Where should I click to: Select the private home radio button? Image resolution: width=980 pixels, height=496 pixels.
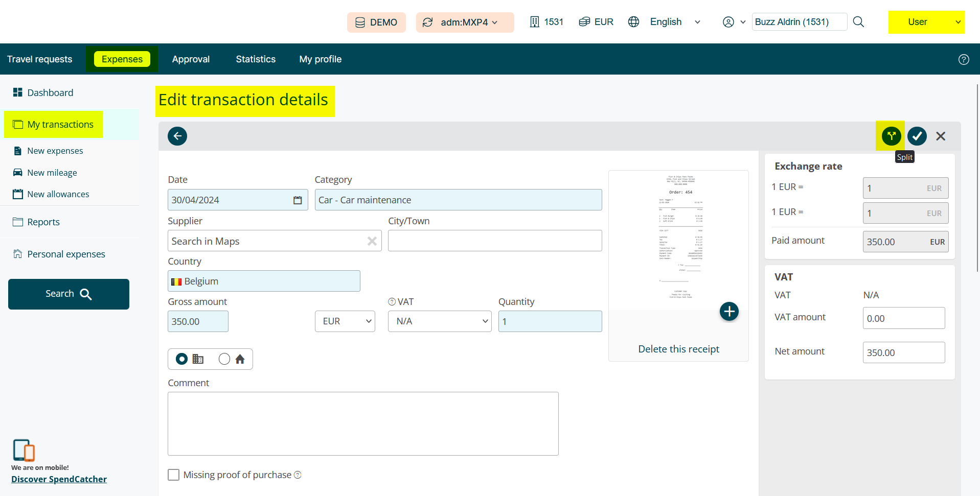224,359
